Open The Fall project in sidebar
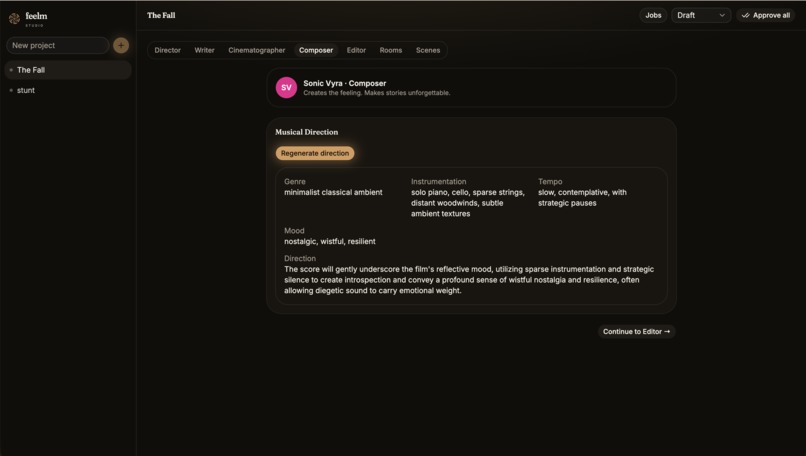 pyautogui.click(x=68, y=70)
